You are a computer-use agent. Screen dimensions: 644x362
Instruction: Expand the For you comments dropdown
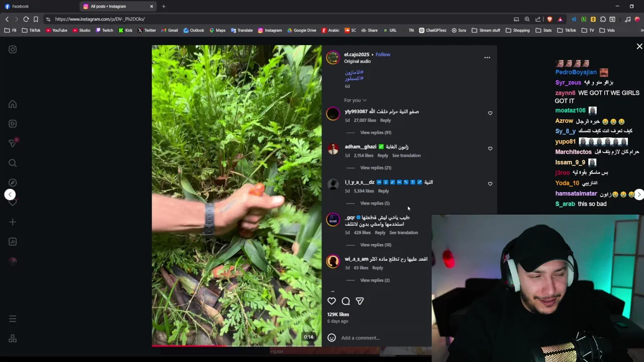point(355,100)
